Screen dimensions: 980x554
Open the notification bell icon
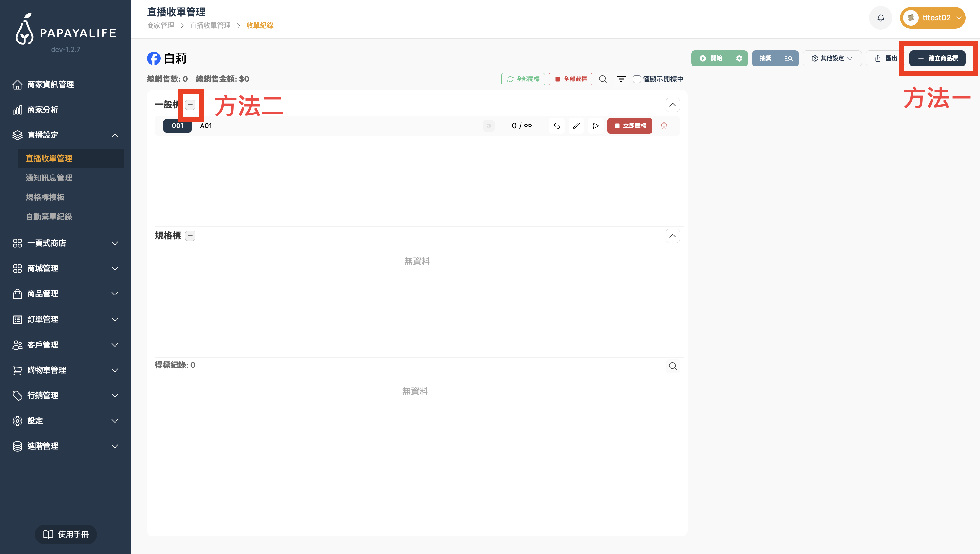(881, 18)
